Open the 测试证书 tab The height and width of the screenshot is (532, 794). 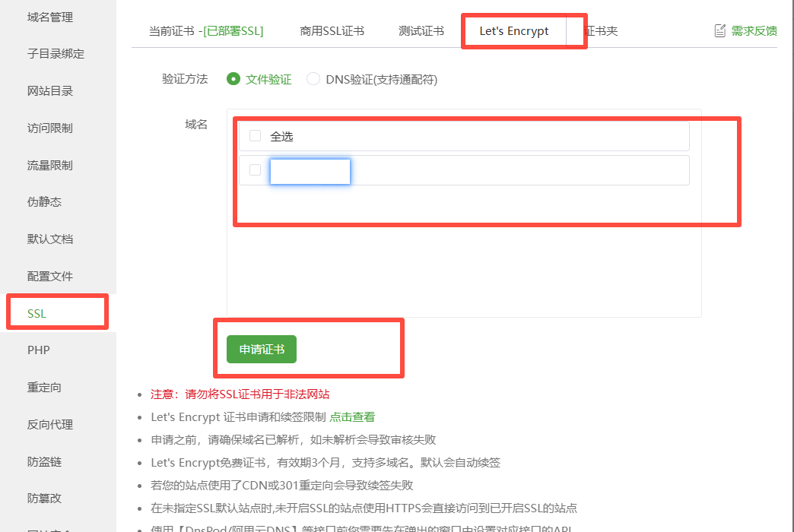421,31
